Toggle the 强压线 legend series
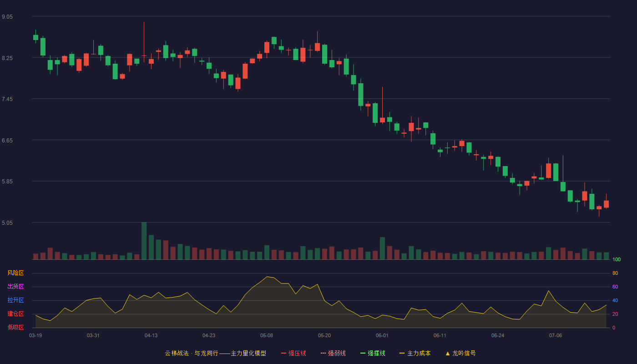Image resolution: width=637 pixels, height=364 pixels. [293, 353]
